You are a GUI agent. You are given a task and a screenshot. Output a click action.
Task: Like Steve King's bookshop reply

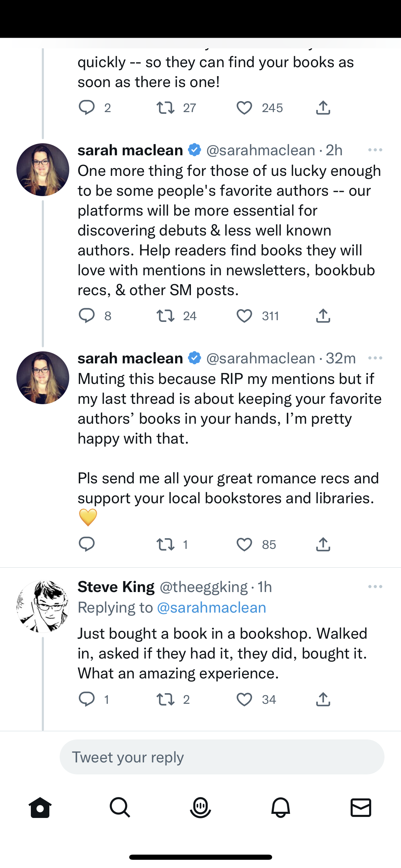pos(244,699)
